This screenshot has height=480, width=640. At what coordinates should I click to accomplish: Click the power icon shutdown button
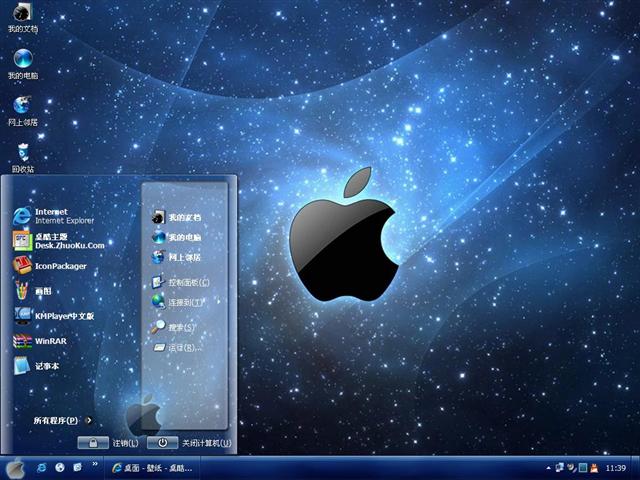point(162,443)
